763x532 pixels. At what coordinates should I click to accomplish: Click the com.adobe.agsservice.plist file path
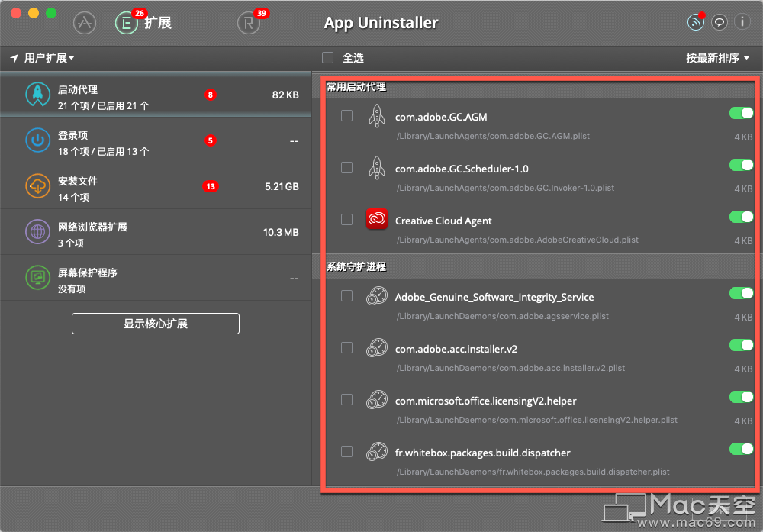click(x=502, y=317)
